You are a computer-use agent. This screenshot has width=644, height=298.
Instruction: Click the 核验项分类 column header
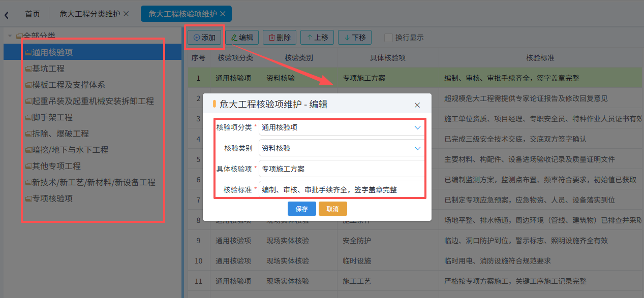click(235, 58)
